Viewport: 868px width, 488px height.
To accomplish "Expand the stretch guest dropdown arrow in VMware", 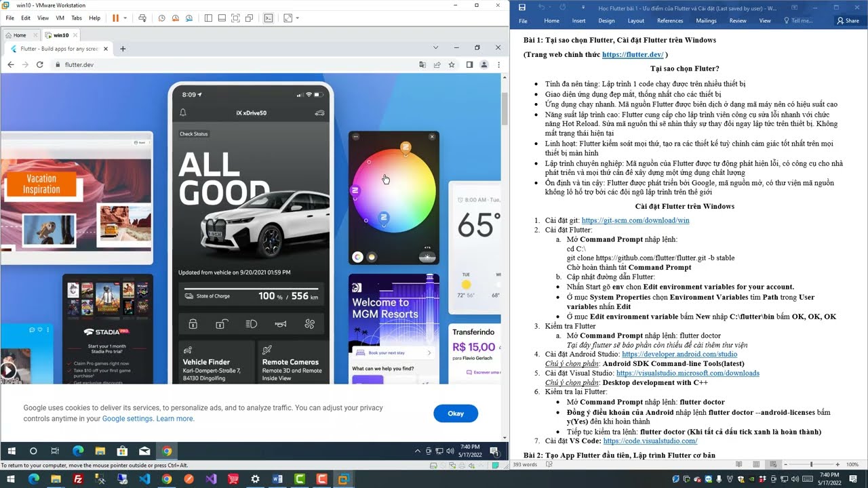I will point(297,18).
